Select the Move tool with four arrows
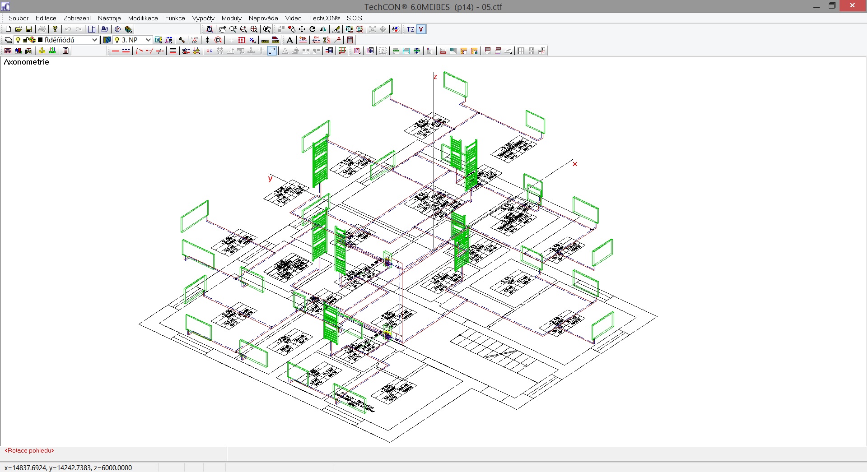The width and height of the screenshot is (868, 472). click(x=302, y=29)
